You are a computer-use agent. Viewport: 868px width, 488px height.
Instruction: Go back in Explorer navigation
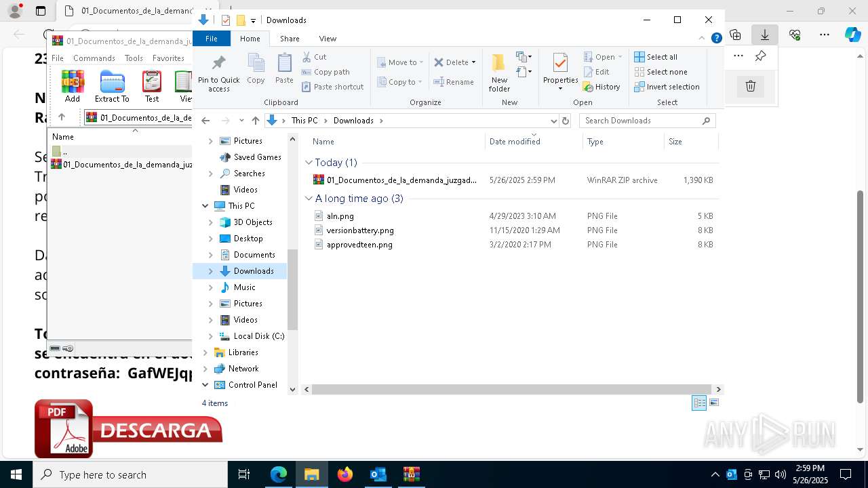(x=205, y=121)
